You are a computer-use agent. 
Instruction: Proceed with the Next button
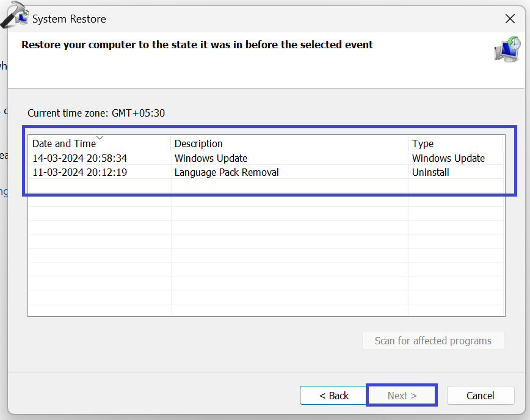click(402, 396)
